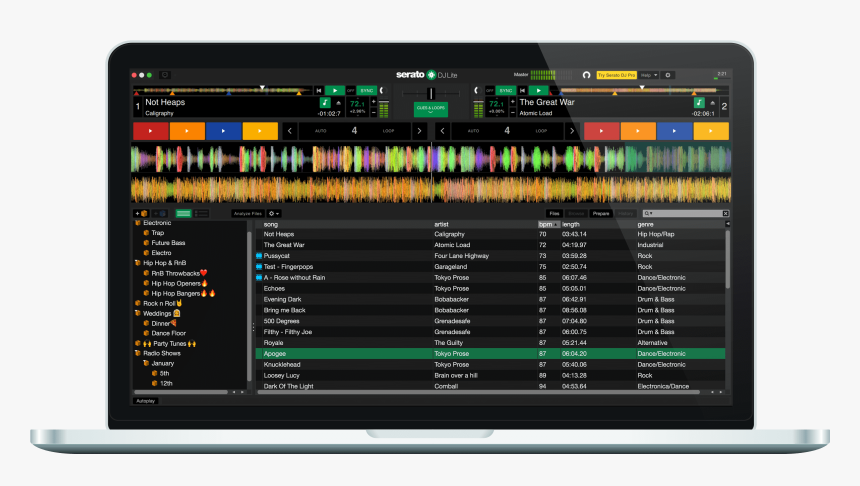Viewport: 860px width, 486px height.
Task: Jump to track start on deck 2
Action: [522, 91]
